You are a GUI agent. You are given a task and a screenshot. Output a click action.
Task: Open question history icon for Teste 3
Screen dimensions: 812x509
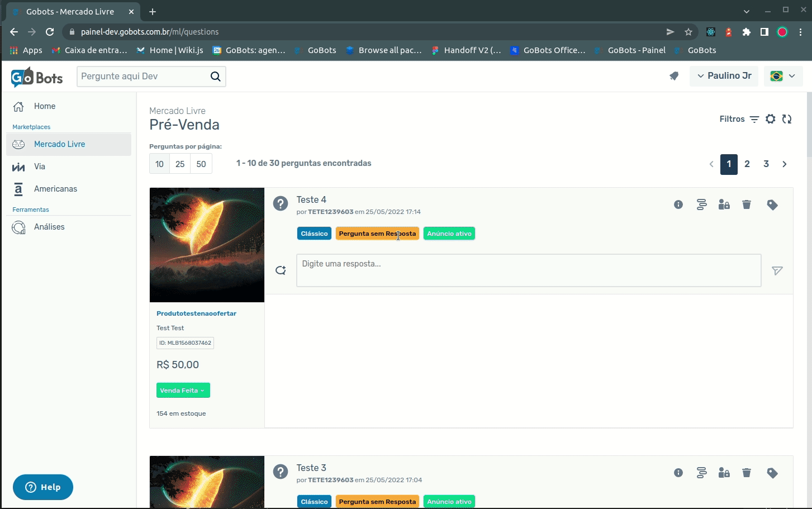click(701, 473)
